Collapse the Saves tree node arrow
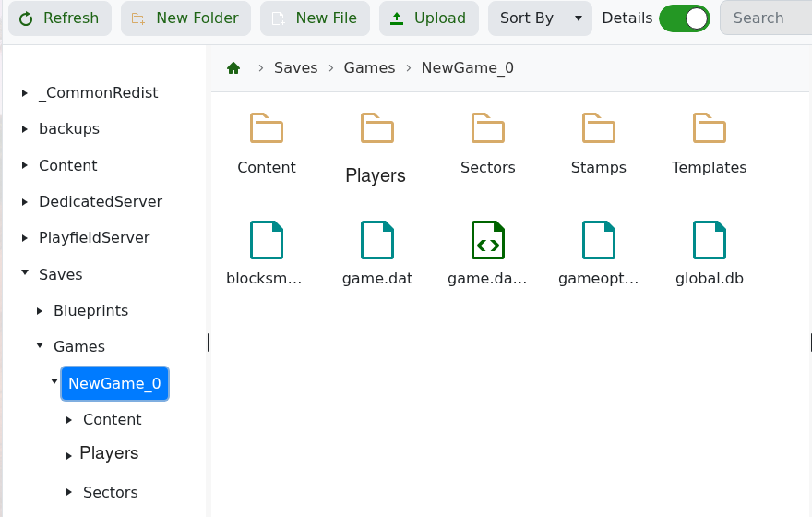This screenshot has height=517, width=812. tap(24, 272)
